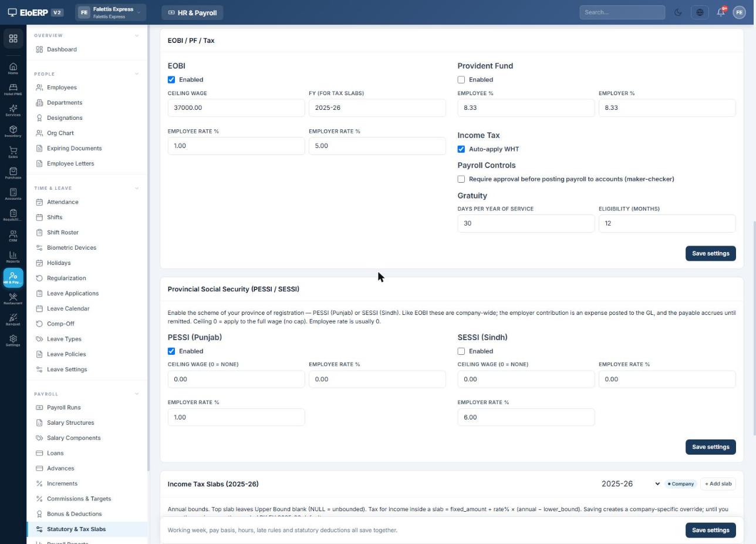Image resolution: width=756 pixels, height=544 pixels.
Task: Open the Purchase module icon
Action: (x=13, y=173)
